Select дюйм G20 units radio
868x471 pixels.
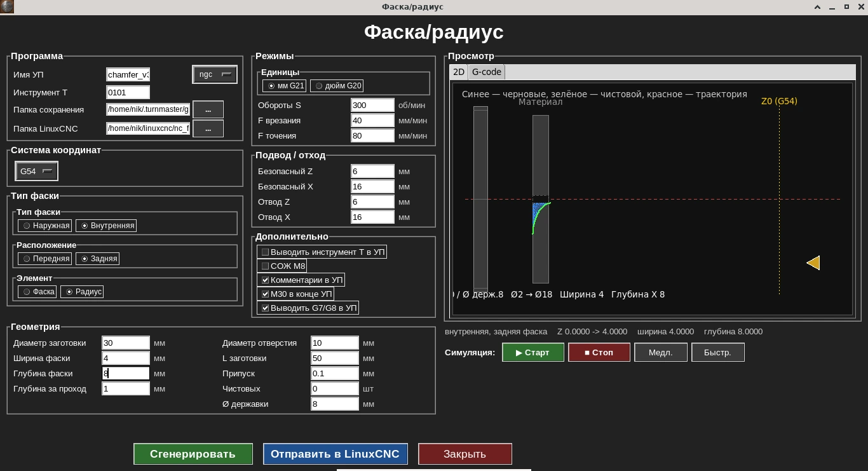tap(337, 86)
